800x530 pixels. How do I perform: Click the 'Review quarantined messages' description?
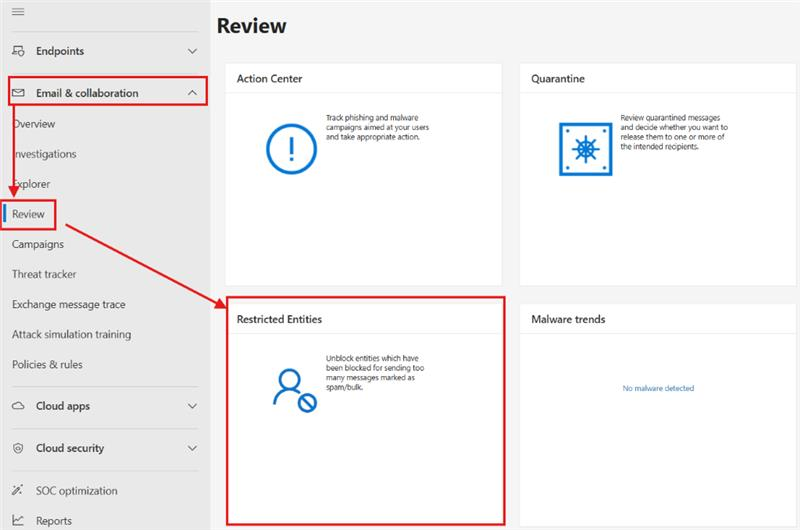point(674,132)
